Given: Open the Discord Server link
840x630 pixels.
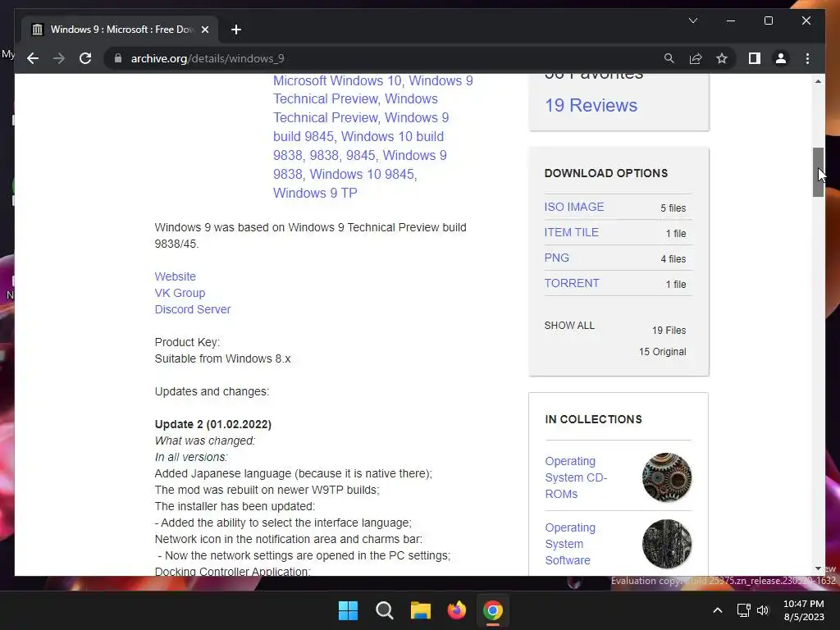Looking at the screenshot, I should pos(192,309).
